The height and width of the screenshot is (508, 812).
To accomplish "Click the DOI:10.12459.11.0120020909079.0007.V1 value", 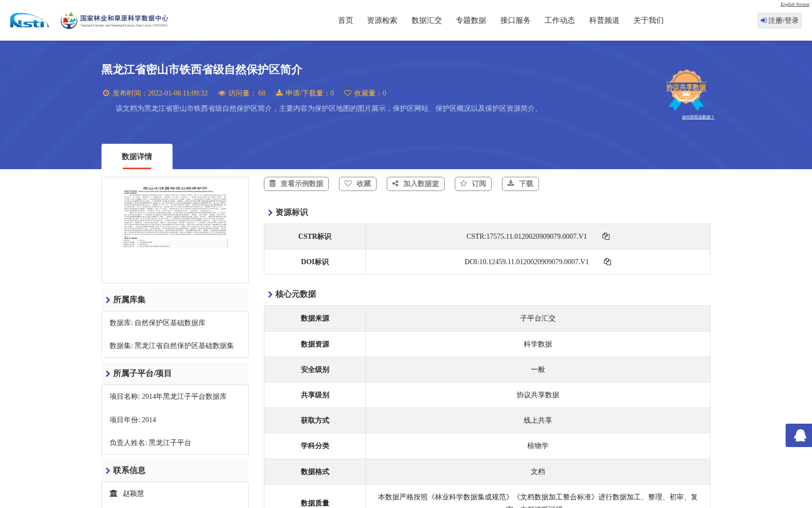I will tap(527, 262).
